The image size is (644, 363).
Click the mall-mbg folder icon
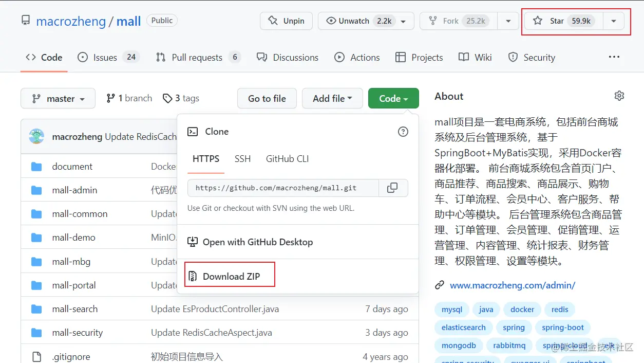point(36,262)
